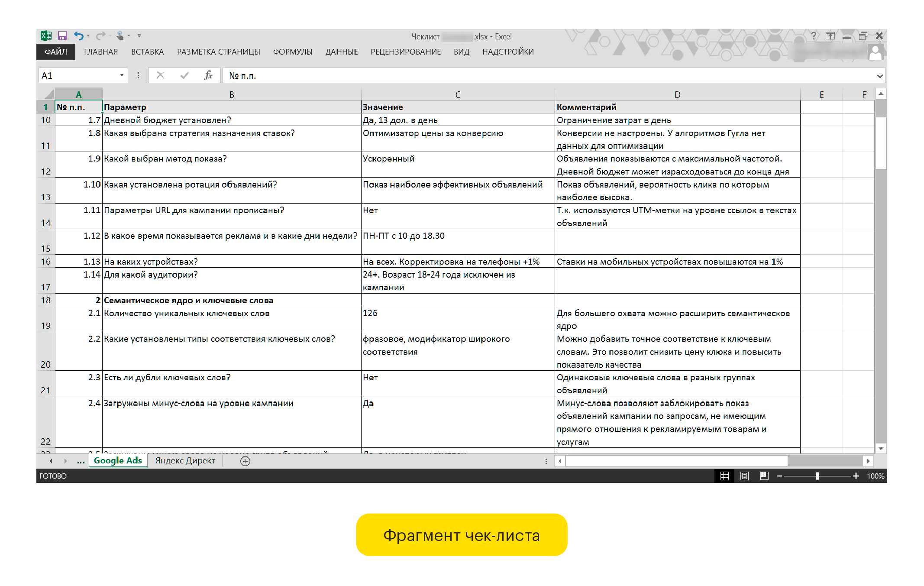Image resolution: width=924 pixels, height=586 pixels.
Task: Open Help with the question mark icon
Action: click(x=814, y=36)
